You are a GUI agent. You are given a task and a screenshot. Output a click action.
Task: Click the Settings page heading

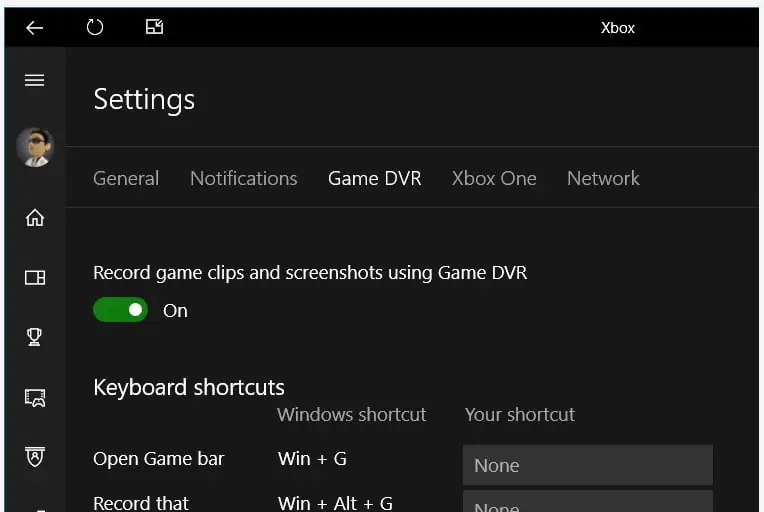144,100
